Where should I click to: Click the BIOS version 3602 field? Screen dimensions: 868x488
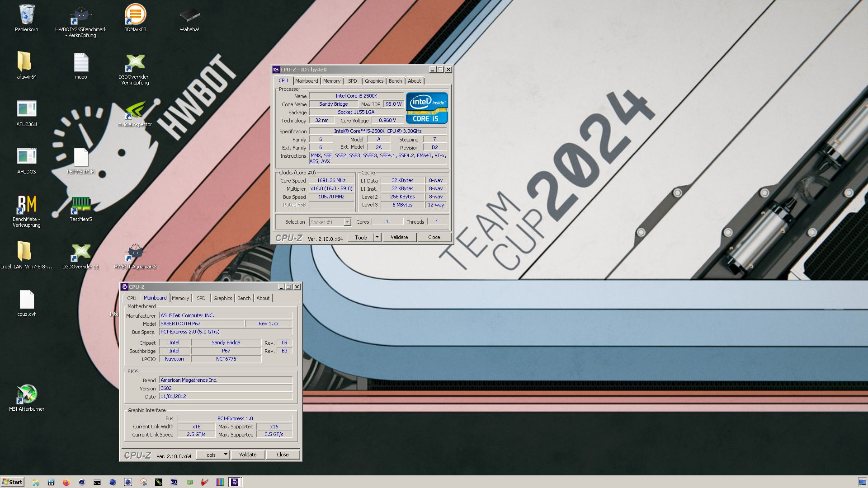pos(226,388)
